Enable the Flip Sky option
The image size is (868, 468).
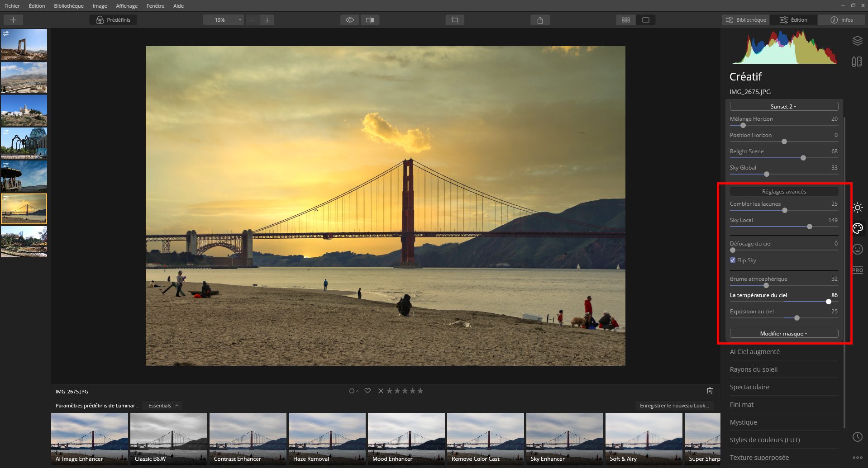[x=732, y=260]
